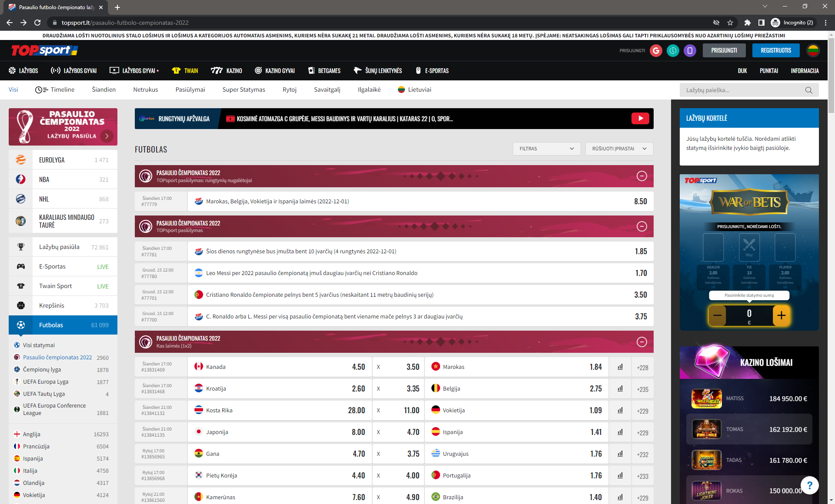Collapse the rungtynių nugalėtojai section
Screen dimensions: 835x504
[641, 176]
